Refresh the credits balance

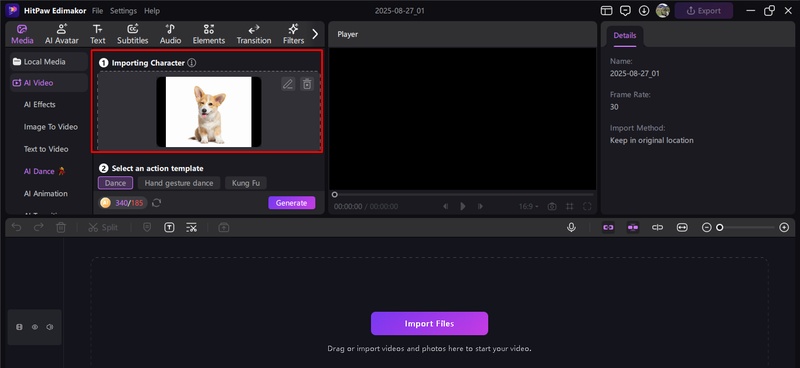coord(157,203)
